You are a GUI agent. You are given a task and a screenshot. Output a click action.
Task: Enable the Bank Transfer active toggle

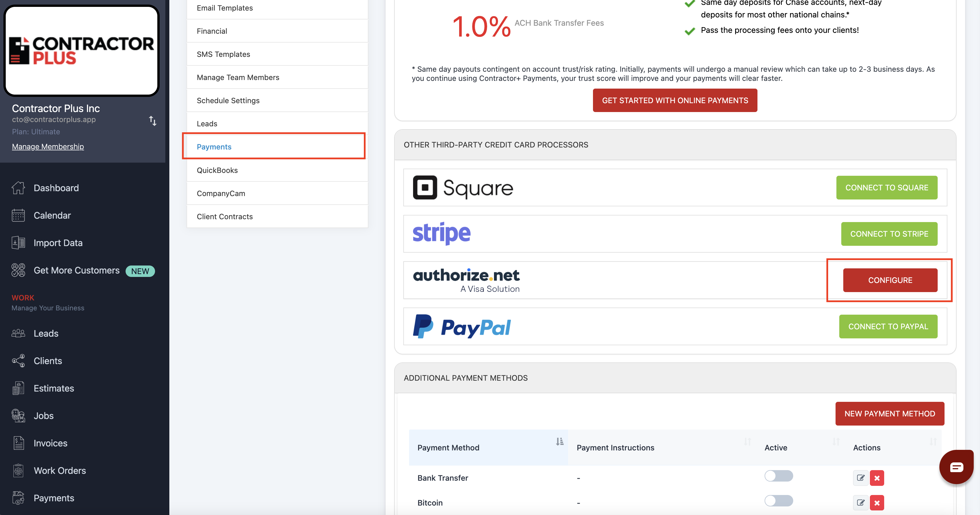tap(778, 476)
